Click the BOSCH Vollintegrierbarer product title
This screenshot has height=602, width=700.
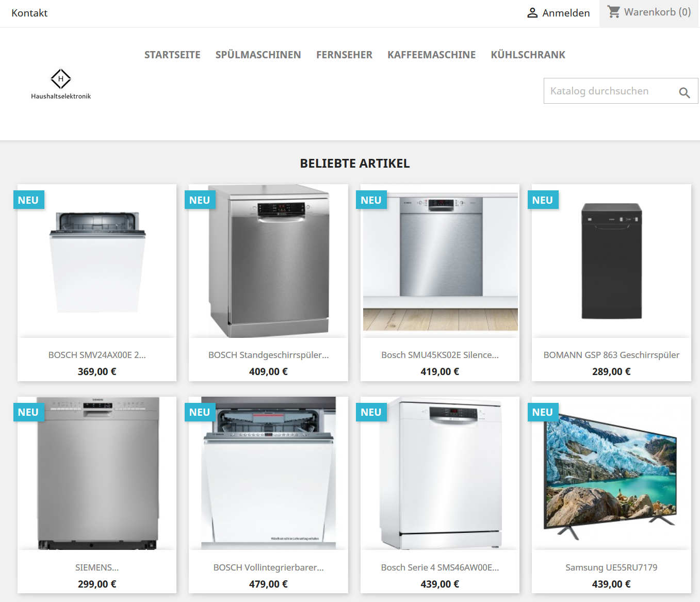point(268,567)
